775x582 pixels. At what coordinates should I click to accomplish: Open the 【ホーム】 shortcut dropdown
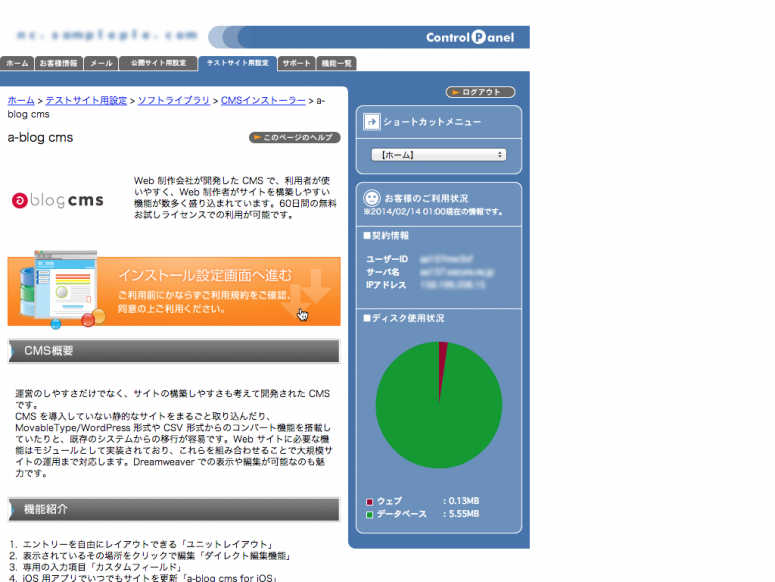click(439, 155)
